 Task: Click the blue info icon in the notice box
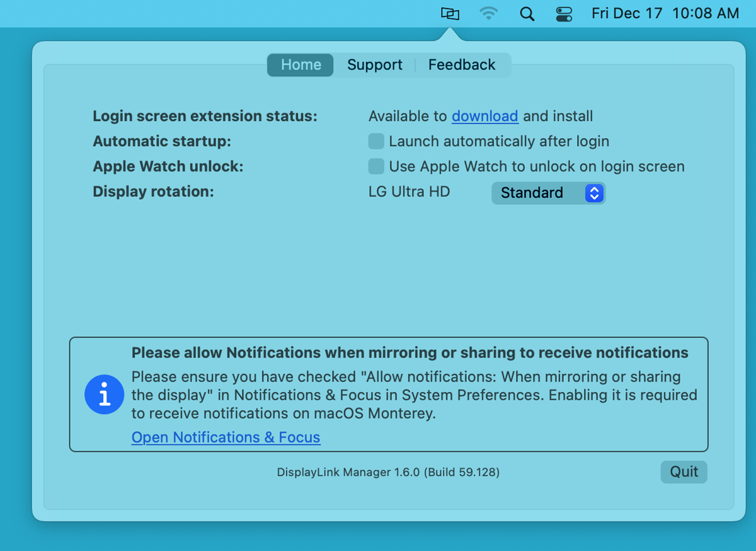point(104,394)
